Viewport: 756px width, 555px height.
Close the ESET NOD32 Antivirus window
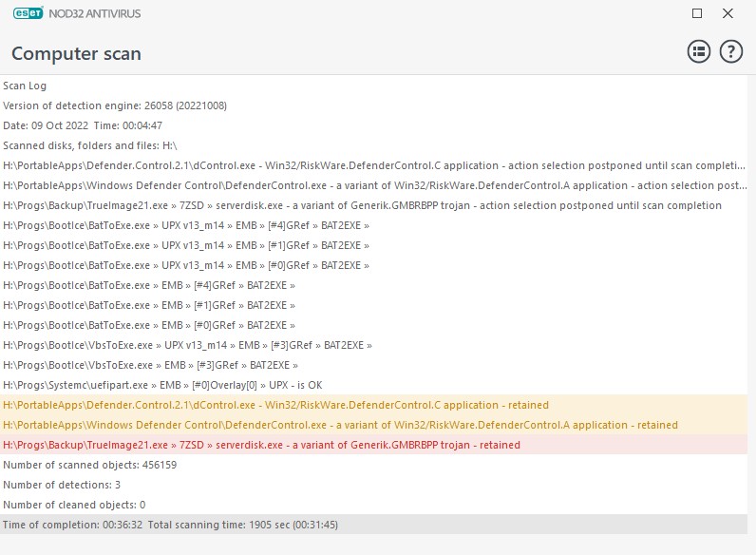[x=728, y=14]
